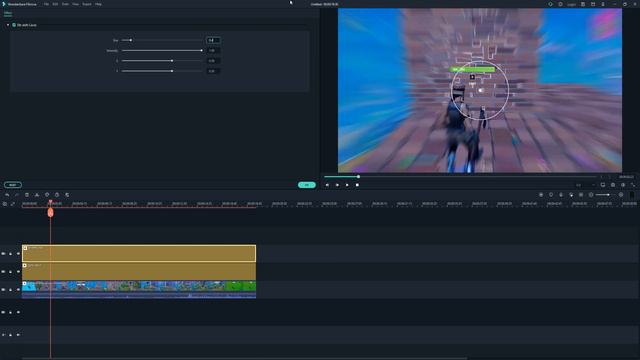Open the Tools menu
640x360 pixels.
click(65, 4)
